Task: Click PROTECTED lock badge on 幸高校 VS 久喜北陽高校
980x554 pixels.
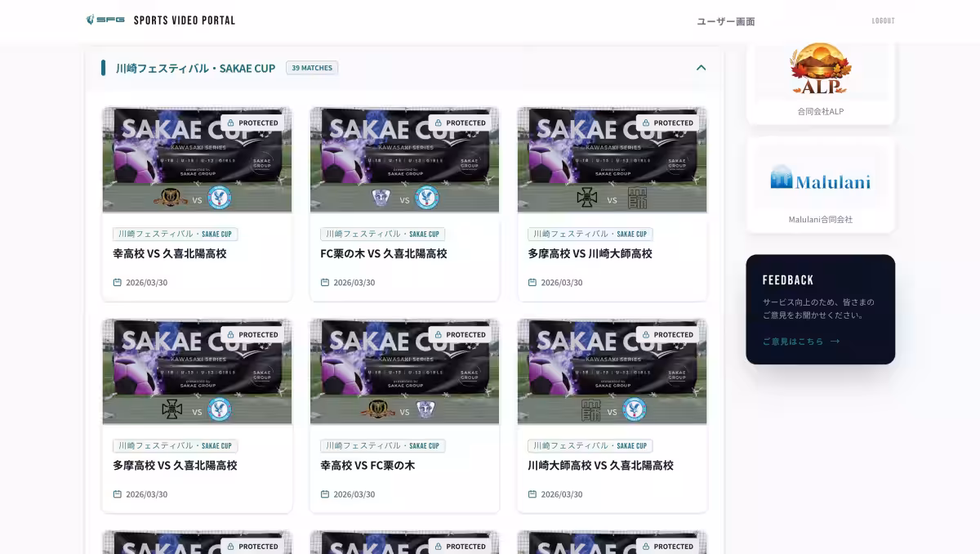Action: tap(252, 123)
